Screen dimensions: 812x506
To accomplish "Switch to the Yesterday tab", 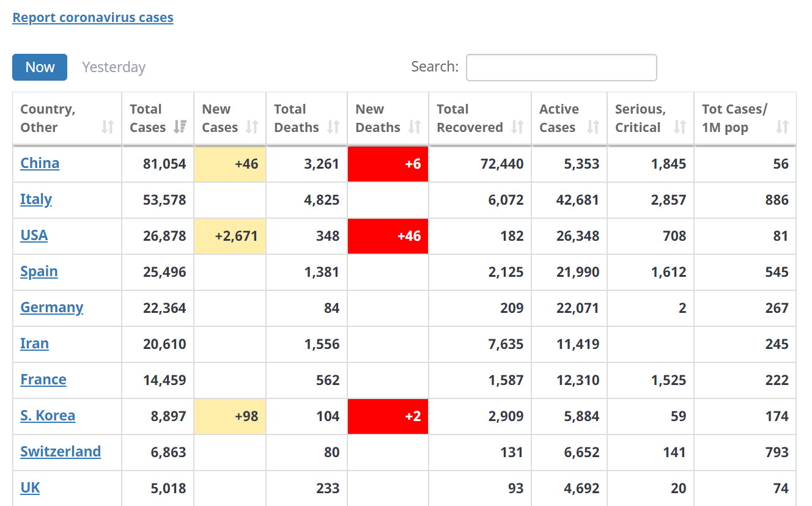I will pos(114,67).
